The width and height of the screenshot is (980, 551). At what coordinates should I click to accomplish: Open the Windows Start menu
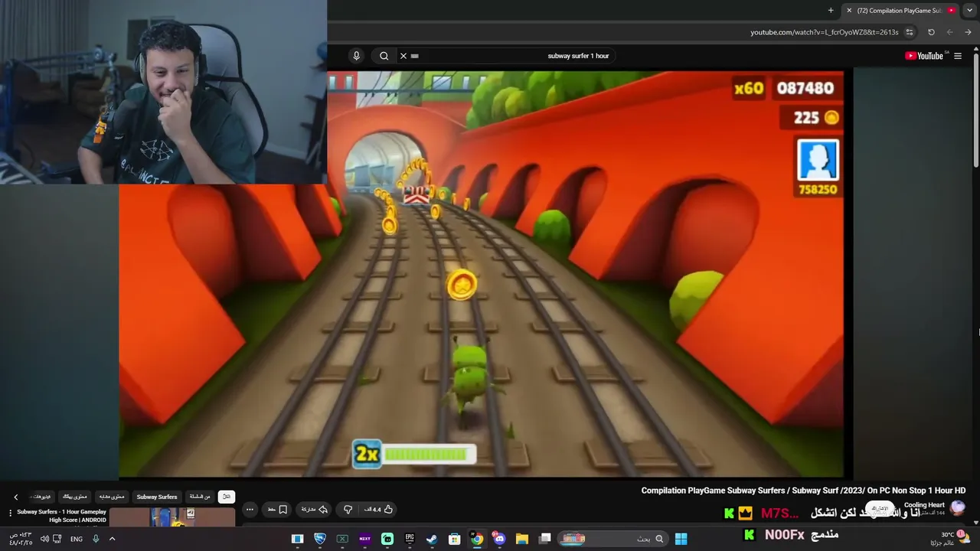tap(681, 539)
